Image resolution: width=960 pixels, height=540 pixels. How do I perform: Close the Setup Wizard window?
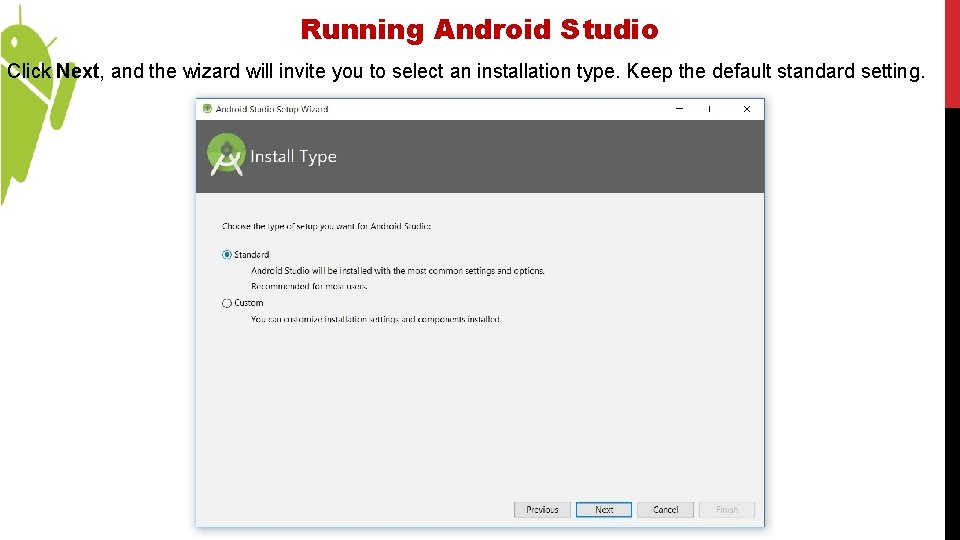(x=746, y=109)
